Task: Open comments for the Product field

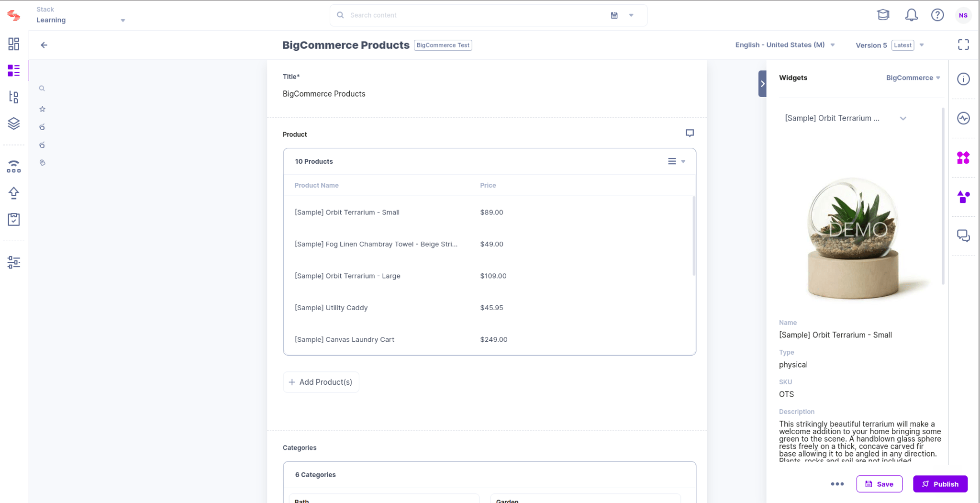Action: point(690,133)
